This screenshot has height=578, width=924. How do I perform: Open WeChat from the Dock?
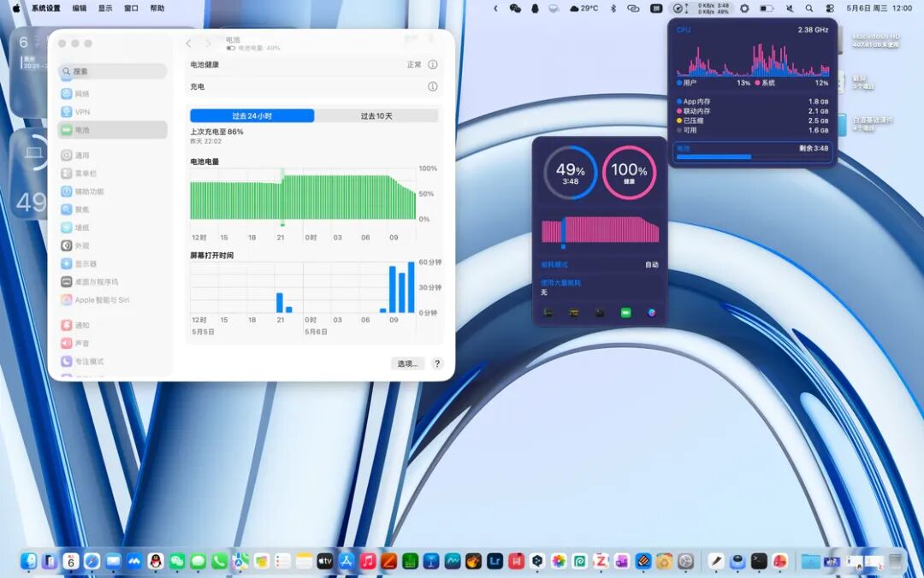[x=177, y=562]
